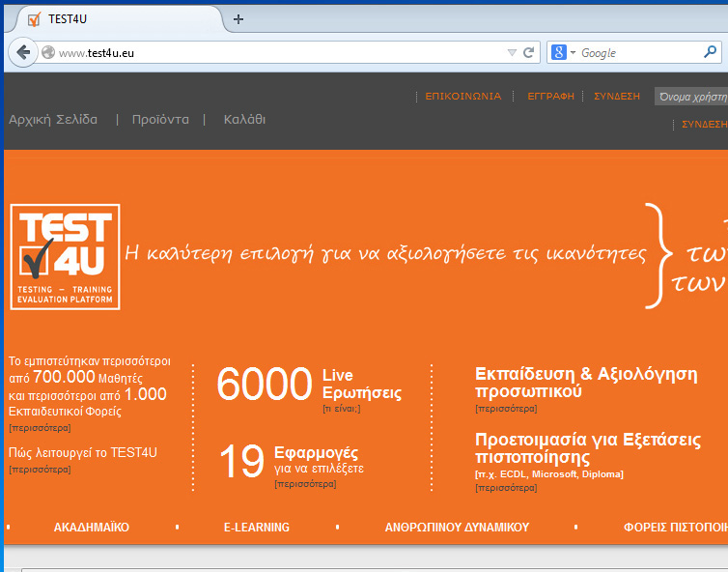Click the search magnifier icon in Google box
Viewport: 728px width, 572px height.
point(710,52)
